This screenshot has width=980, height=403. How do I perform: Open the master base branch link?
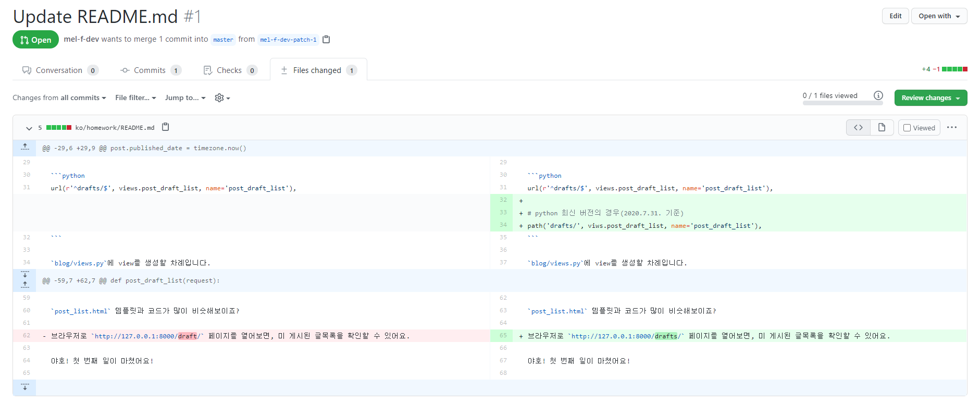coord(223,40)
